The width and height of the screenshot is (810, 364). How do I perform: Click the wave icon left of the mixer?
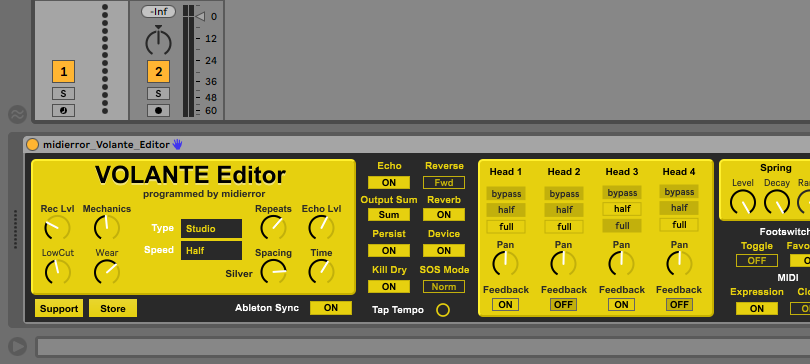pyautogui.click(x=18, y=114)
